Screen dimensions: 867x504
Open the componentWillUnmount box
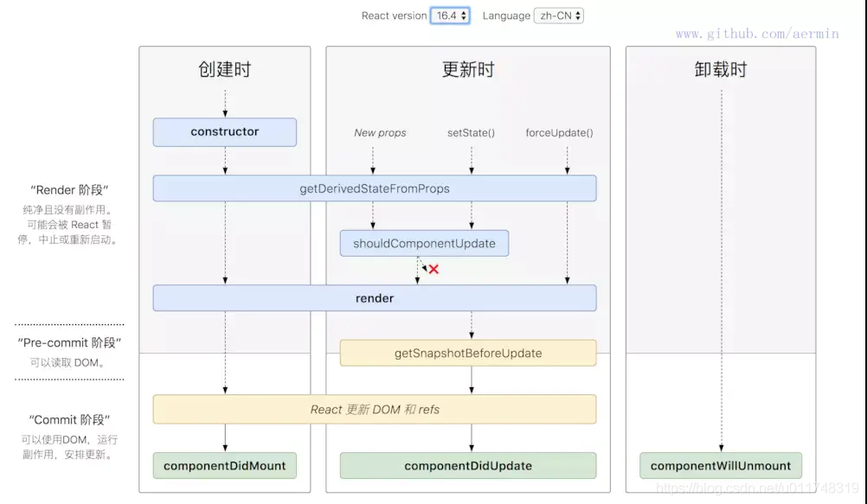point(721,465)
